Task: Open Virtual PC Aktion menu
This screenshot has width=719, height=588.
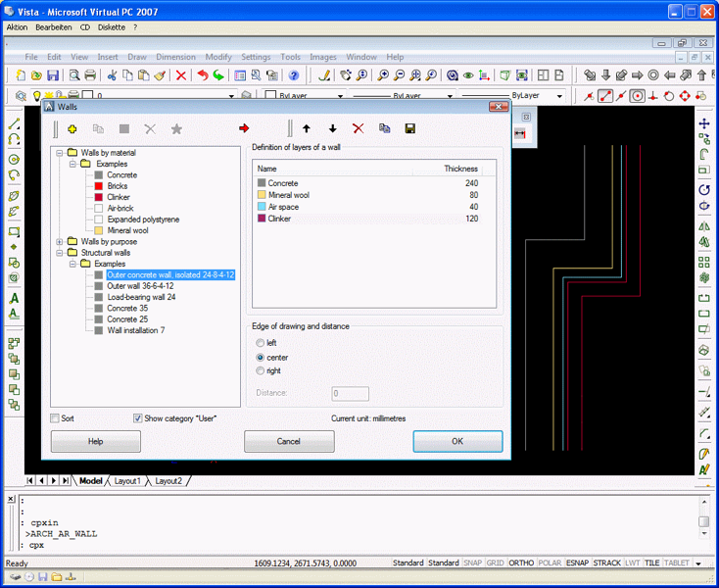Action: (17, 27)
